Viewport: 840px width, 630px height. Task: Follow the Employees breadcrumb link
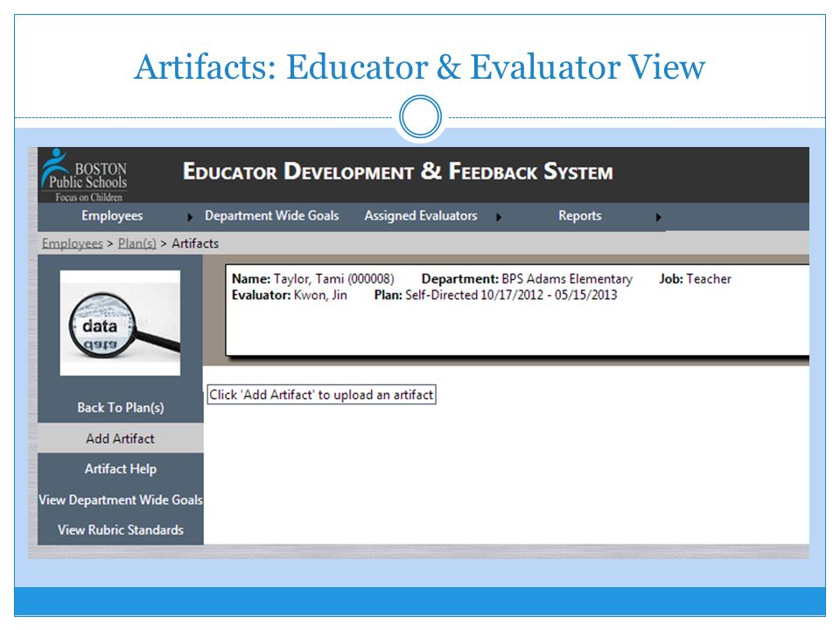point(73,244)
